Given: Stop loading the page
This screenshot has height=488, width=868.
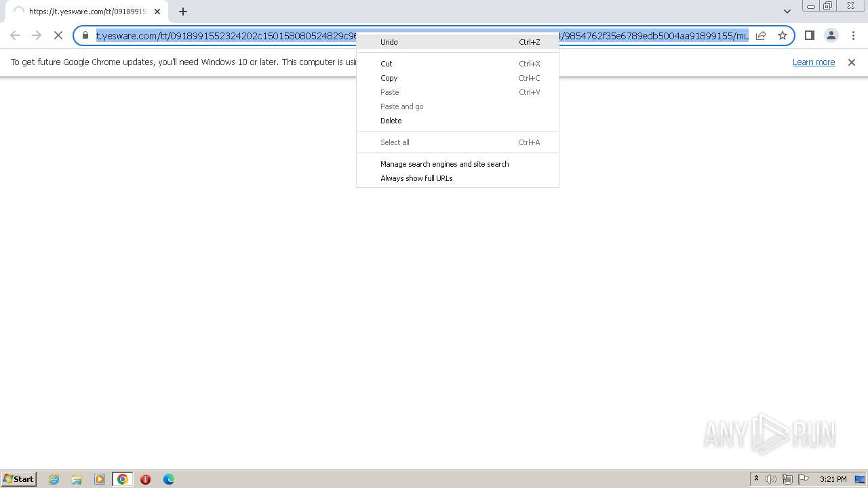Looking at the screenshot, I should (58, 35).
